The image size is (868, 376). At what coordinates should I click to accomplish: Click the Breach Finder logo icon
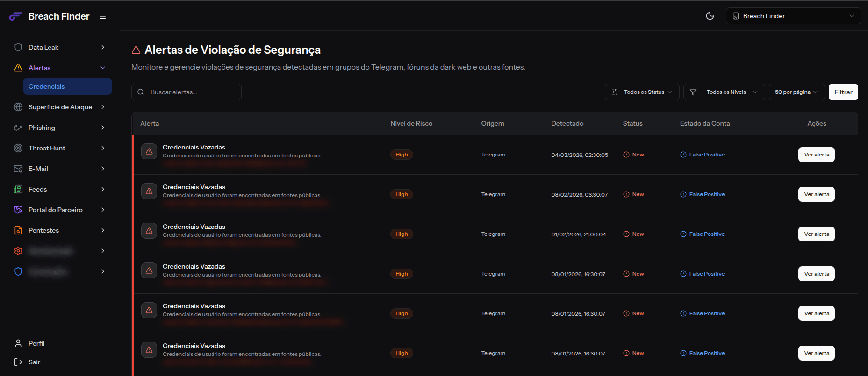click(15, 16)
